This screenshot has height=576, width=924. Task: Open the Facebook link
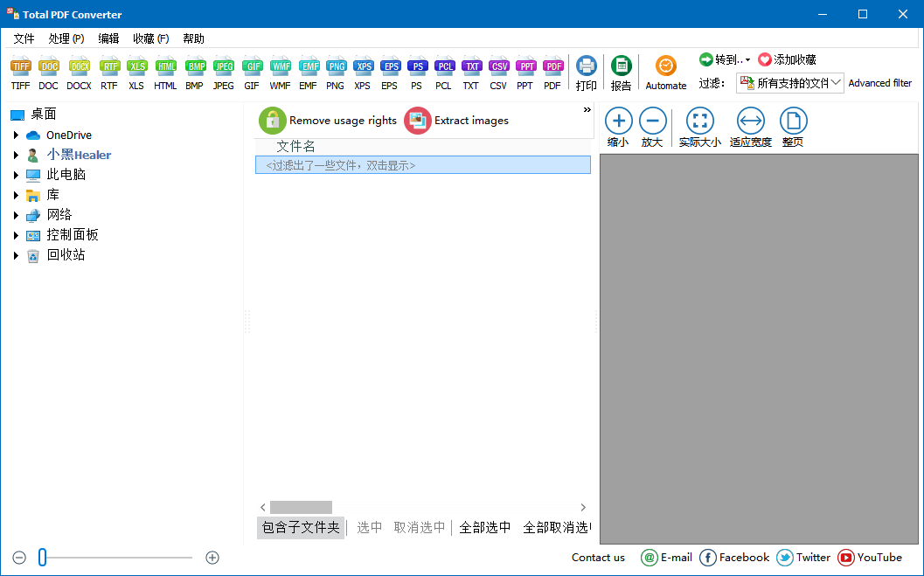tap(733, 558)
